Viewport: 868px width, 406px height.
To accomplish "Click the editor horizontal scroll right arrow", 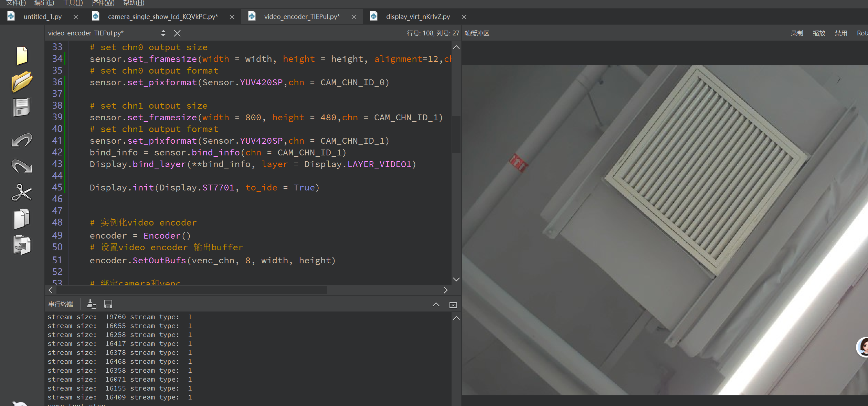I will (x=446, y=290).
